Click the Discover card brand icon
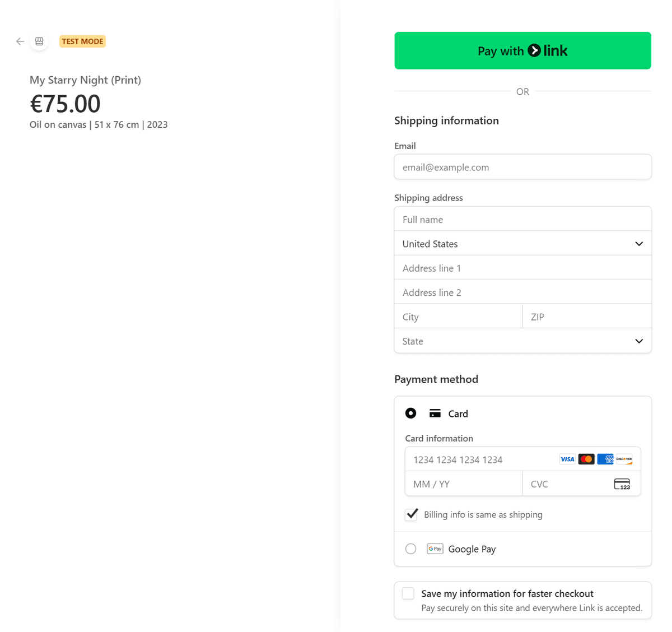The image size is (672, 632). pos(623,459)
